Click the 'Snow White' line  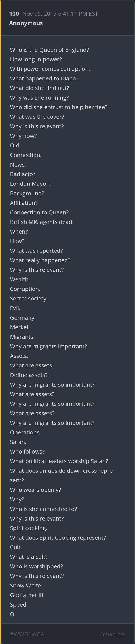(x=25, y=586)
